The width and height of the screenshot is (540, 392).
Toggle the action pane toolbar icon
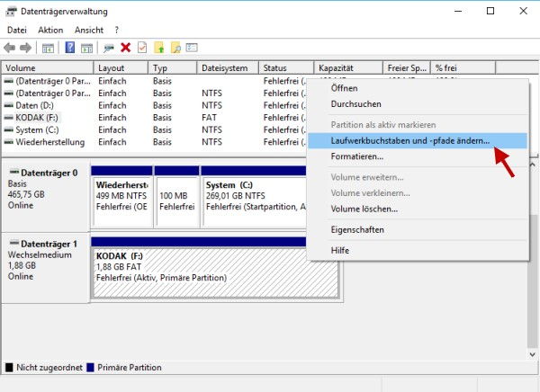click(86, 48)
